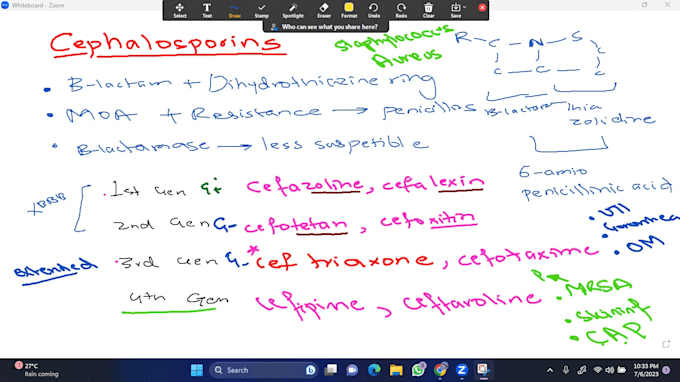Choose the Select tool in whiteboard toolbar
The image size is (680, 382).
click(180, 10)
